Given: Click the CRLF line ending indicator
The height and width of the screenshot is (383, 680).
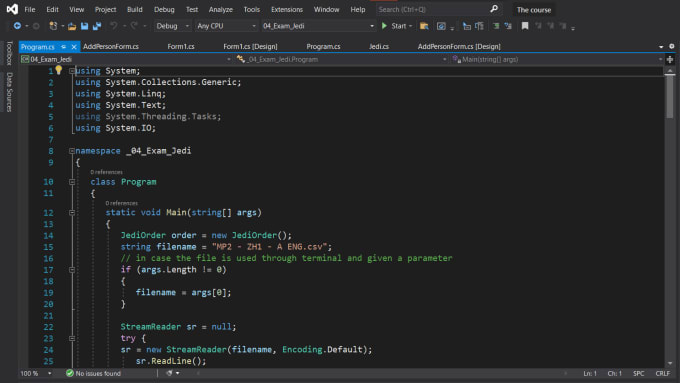Looking at the screenshot, I should point(663,373).
